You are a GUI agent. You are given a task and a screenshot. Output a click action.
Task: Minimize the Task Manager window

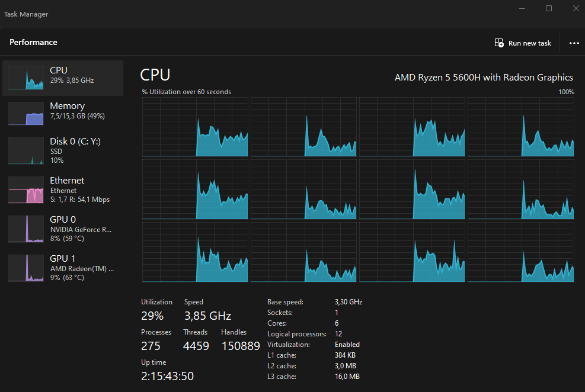tap(522, 8)
